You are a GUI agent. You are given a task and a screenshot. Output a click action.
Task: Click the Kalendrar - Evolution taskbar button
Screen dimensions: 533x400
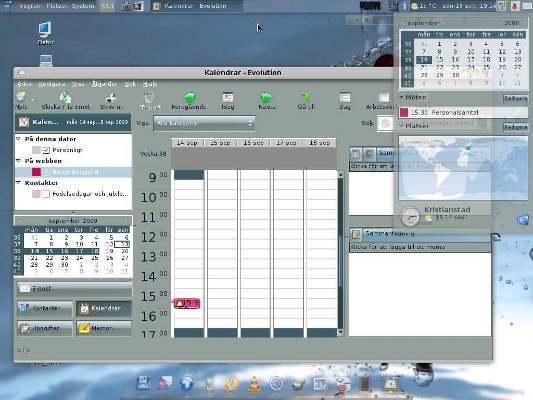point(196,6)
